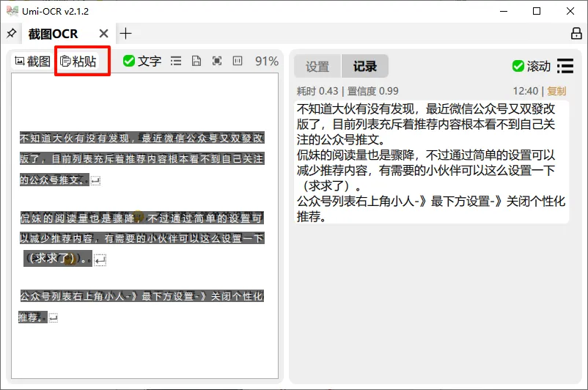Screen dimensions: 588x390
Task: Click image text （求求了）in preview
Action: (x=58, y=258)
